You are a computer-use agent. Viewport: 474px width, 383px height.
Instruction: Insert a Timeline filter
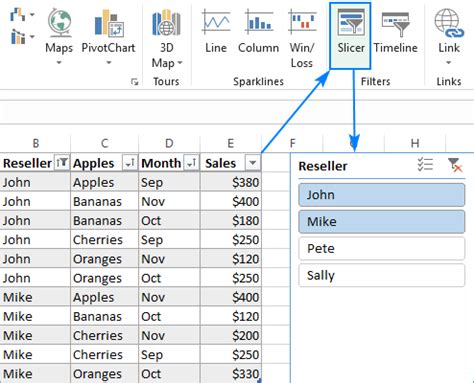pos(395,32)
